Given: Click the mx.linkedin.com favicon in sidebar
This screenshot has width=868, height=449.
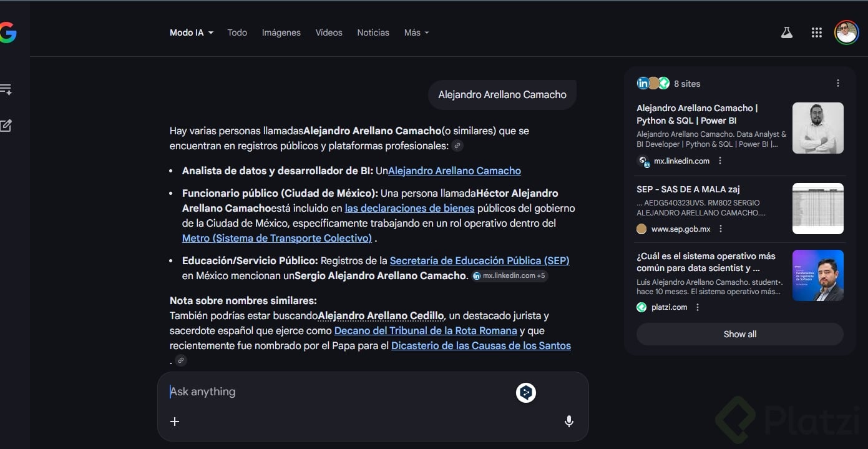Looking at the screenshot, I should point(643,161).
